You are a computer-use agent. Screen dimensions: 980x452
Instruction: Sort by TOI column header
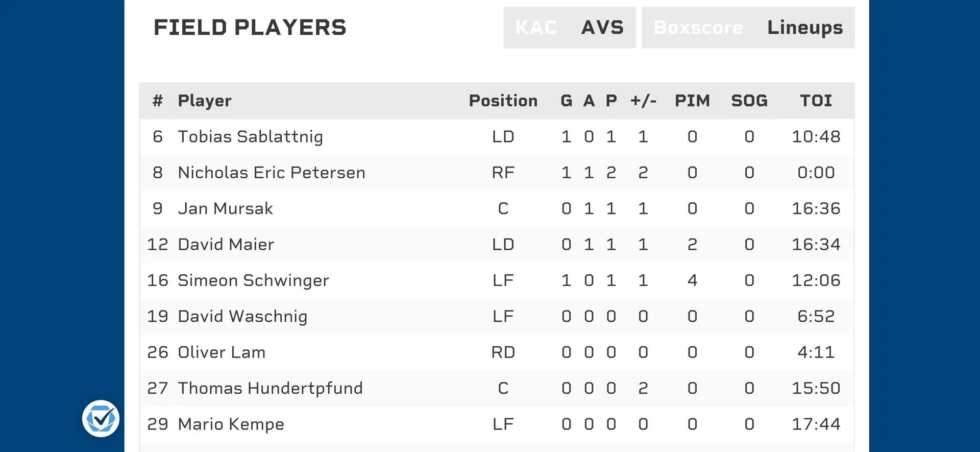(x=816, y=101)
